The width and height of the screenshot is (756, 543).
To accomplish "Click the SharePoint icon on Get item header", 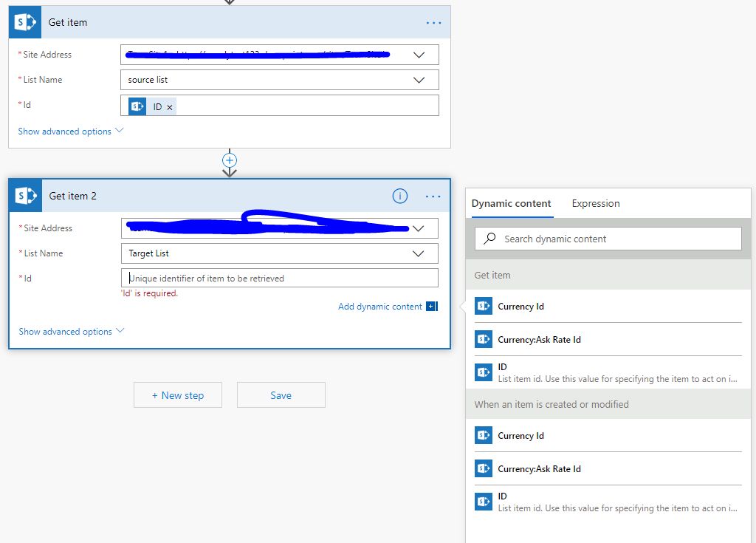I will pos(25,22).
